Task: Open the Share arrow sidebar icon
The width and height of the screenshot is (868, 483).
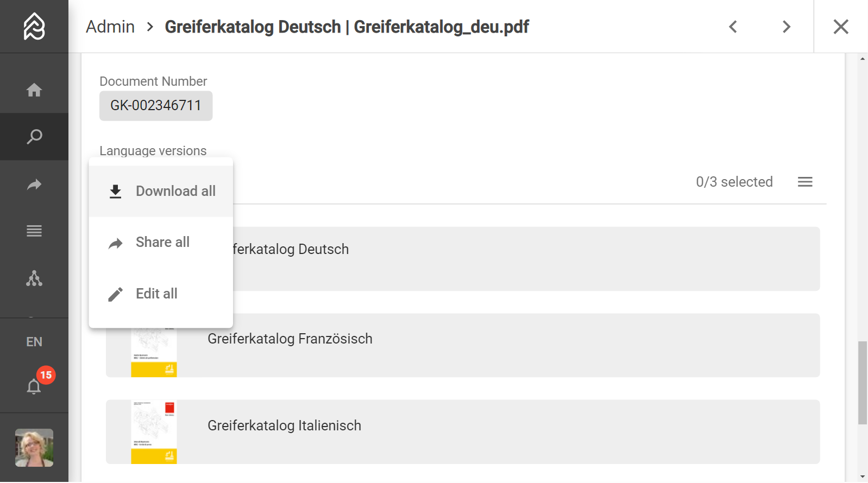Action: click(34, 185)
